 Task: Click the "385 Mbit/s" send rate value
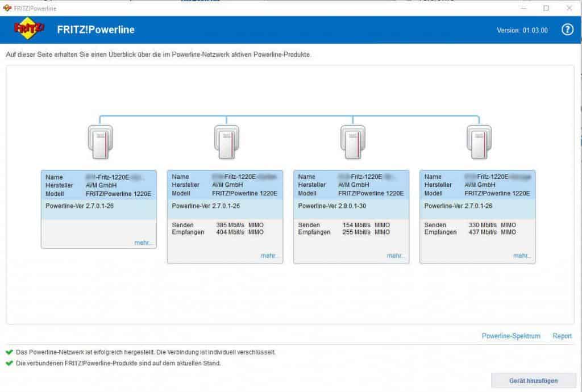click(x=230, y=225)
